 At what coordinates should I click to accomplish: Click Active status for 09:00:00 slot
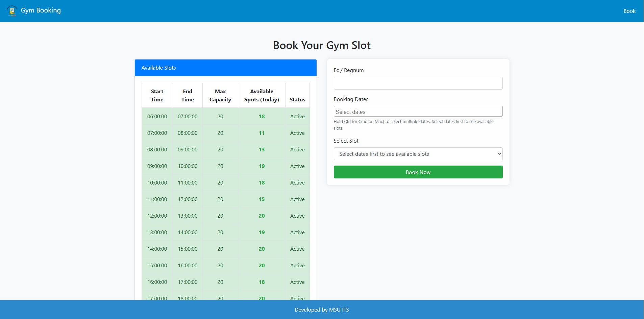297,166
